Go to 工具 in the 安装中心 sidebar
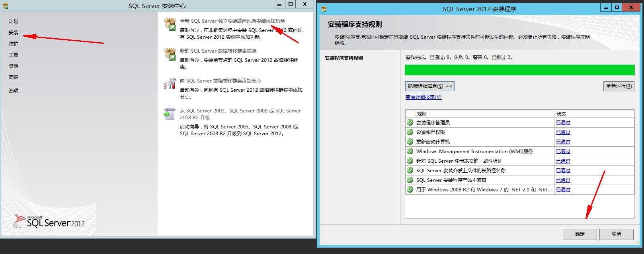644x254 pixels. click(x=14, y=55)
